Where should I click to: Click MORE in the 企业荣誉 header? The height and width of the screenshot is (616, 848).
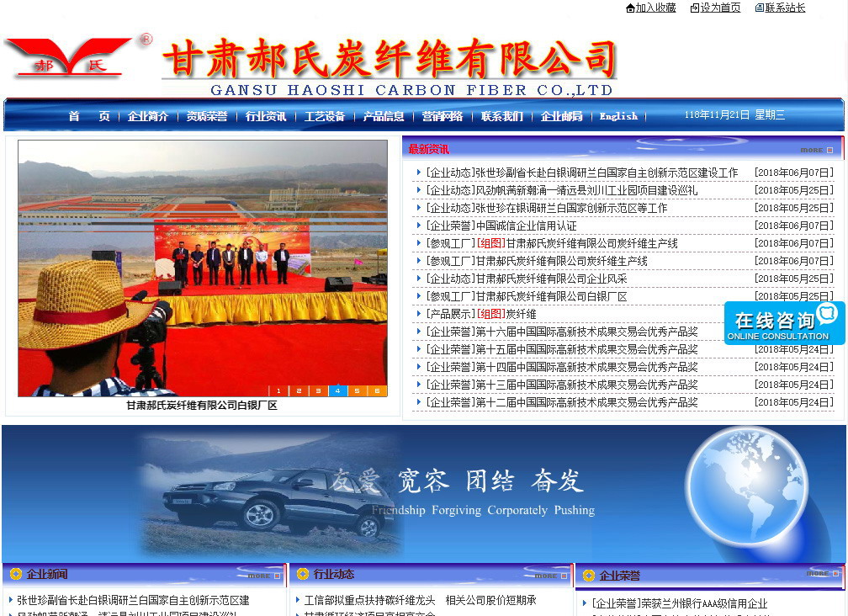(x=822, y=573)
